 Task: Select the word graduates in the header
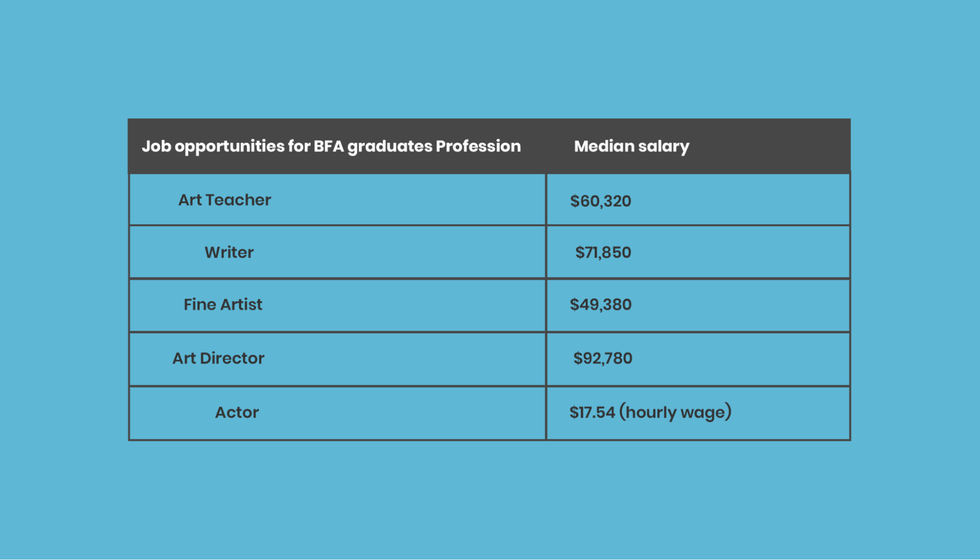[390, 146]
